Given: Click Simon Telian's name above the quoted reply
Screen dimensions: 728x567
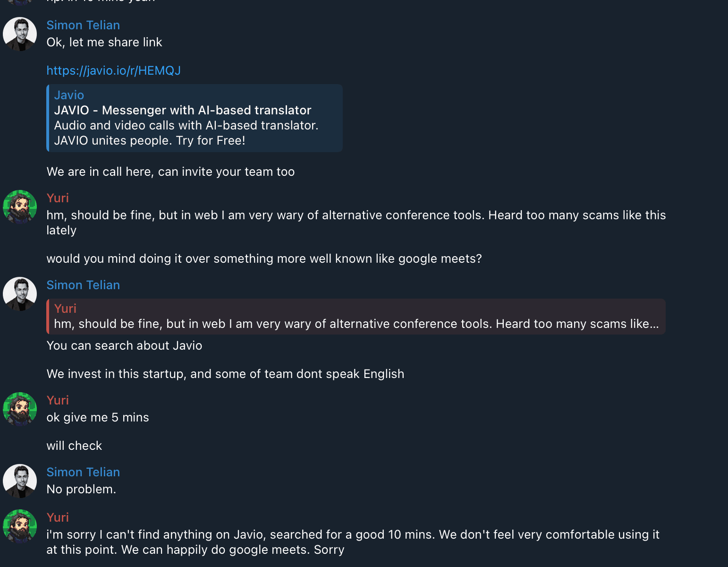Looking at the screenshot, I should pyautogui.click(x=83, y=285).
